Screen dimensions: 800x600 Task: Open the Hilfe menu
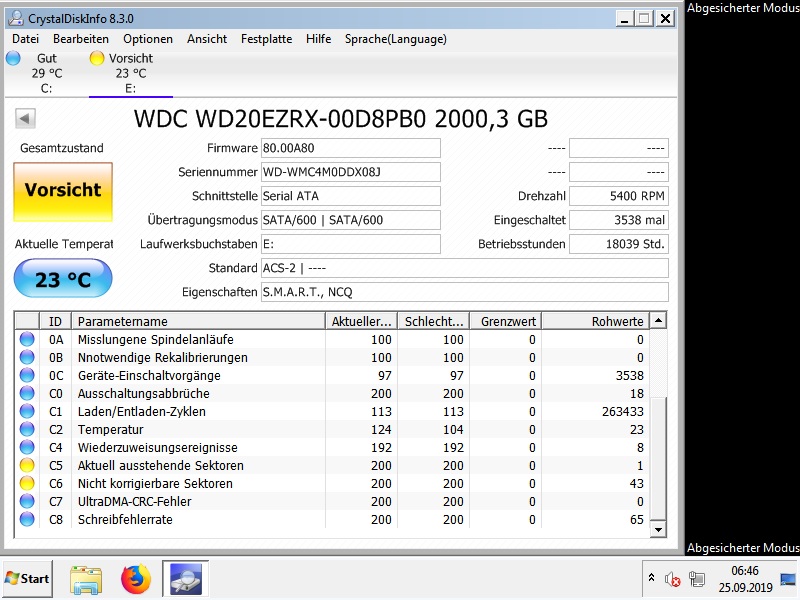pos(318,39)
